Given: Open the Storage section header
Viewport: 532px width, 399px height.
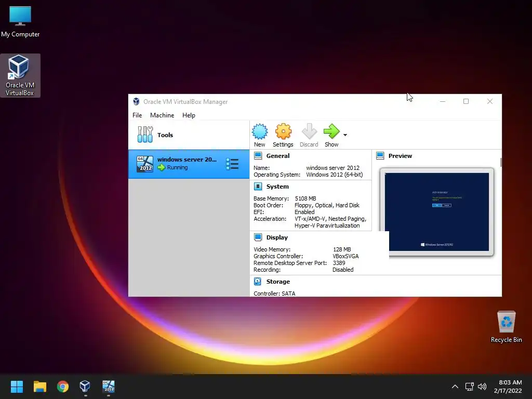Looking at the screenshot, I should pos(278,281).
